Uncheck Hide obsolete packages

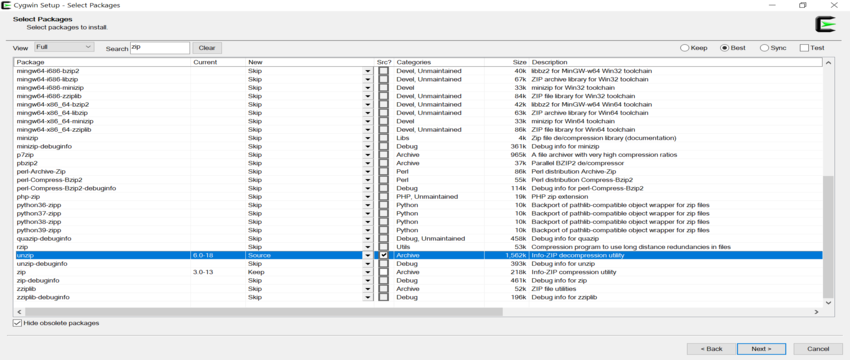click(18, 323)
